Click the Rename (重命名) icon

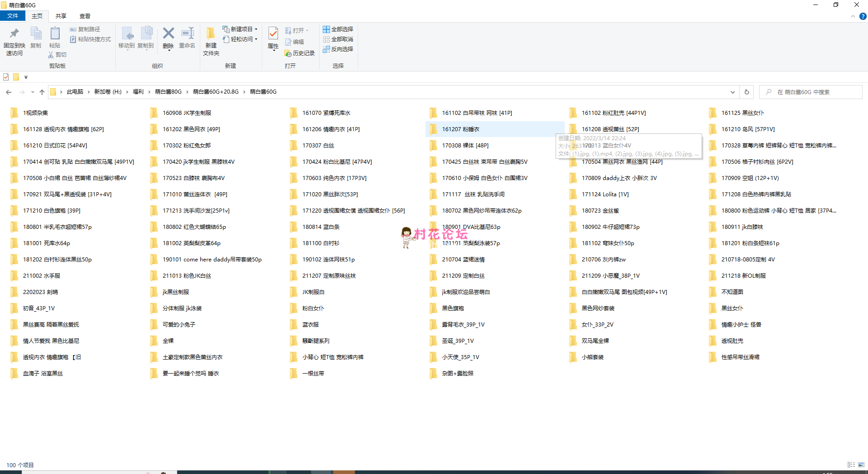click(x=187, y=34)
